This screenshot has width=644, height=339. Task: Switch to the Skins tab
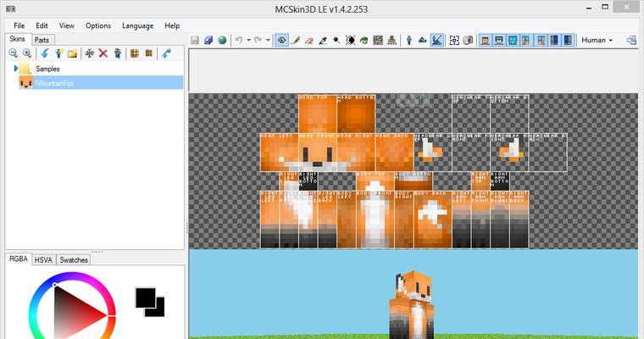pos(17,39)
